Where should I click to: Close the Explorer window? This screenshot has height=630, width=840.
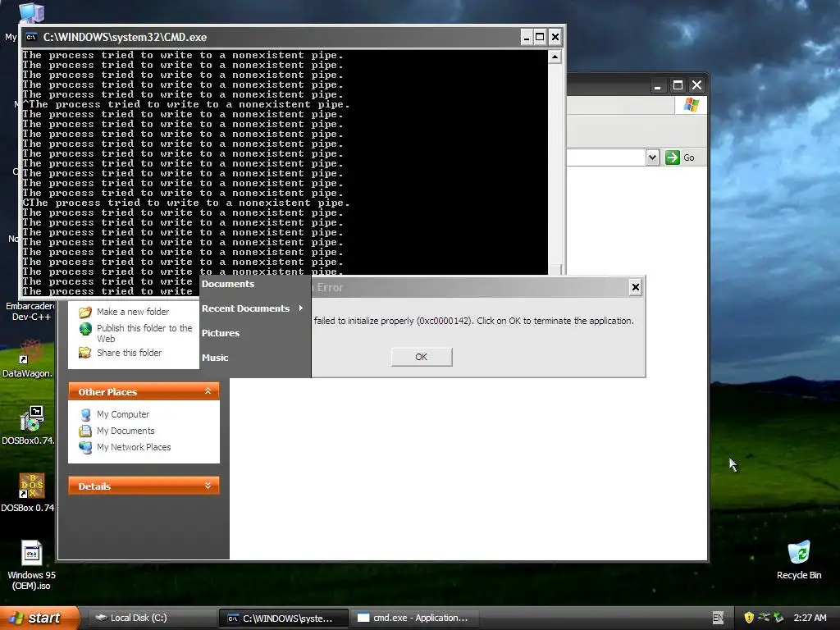tap(697, 85)
